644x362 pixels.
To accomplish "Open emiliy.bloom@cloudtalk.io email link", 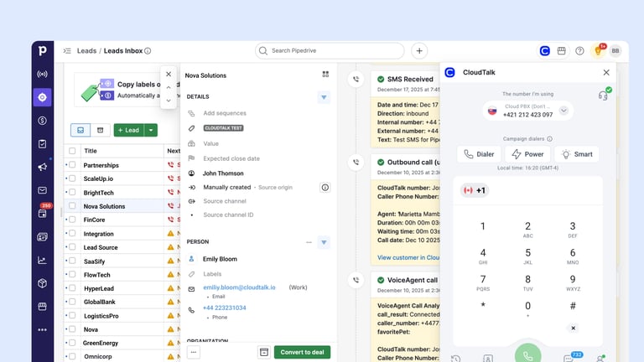I will click(x=240, y=287).
